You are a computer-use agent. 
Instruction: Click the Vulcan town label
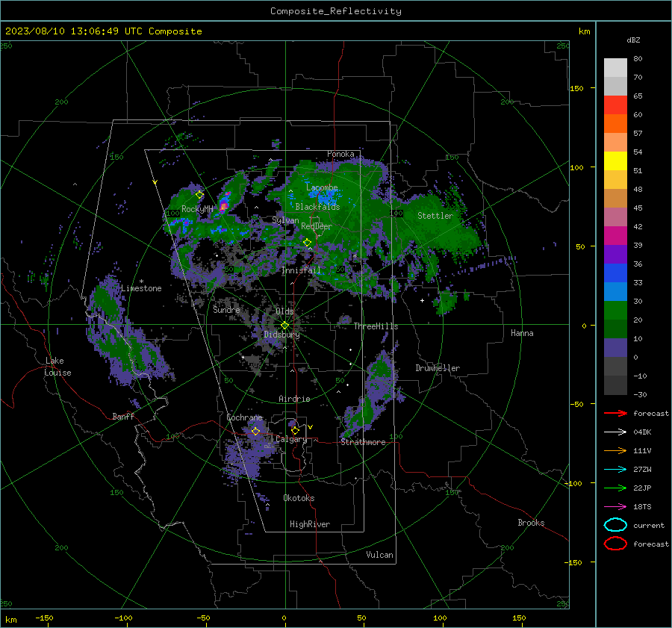[379, 555]
